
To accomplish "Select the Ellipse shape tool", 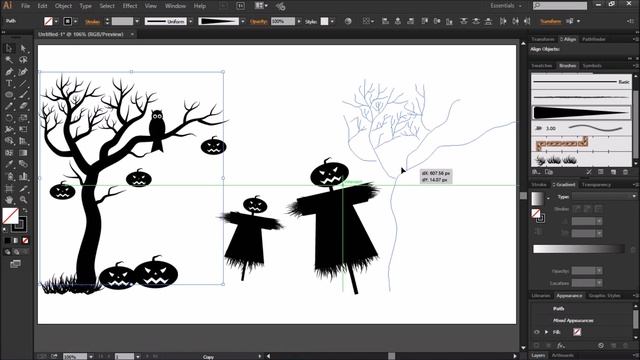I will 9,95.
